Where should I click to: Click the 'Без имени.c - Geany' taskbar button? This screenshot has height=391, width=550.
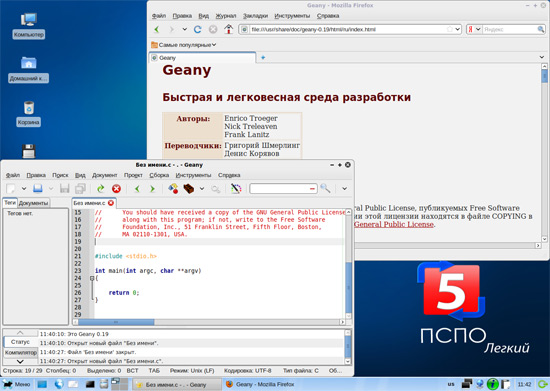coord(177,384)
